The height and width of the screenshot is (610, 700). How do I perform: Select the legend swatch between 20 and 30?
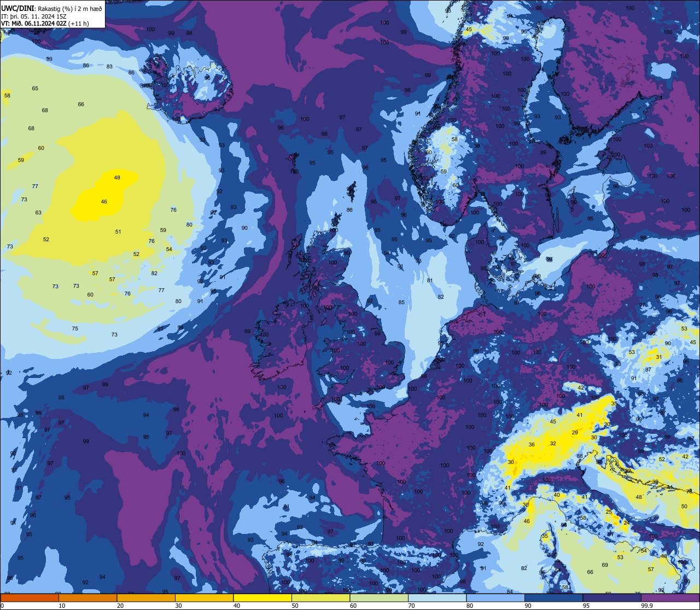tap(146, 598)
